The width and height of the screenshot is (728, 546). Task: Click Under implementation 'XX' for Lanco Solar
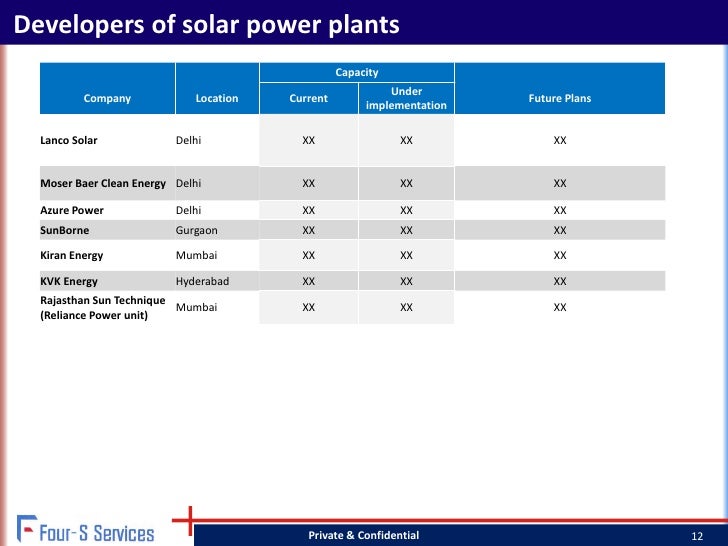click(x=406, y=140)
